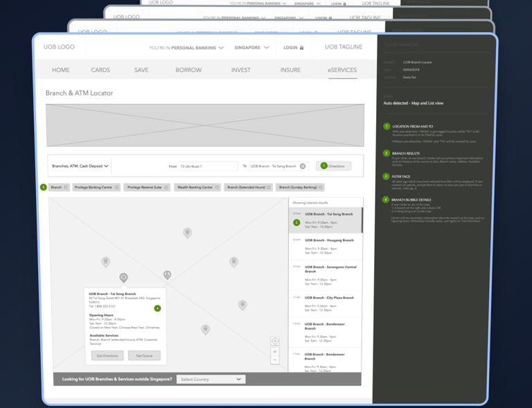
Task: Click the BRANCH BUBBLE DETAILS annotation heading
Action: click(411, 199)
